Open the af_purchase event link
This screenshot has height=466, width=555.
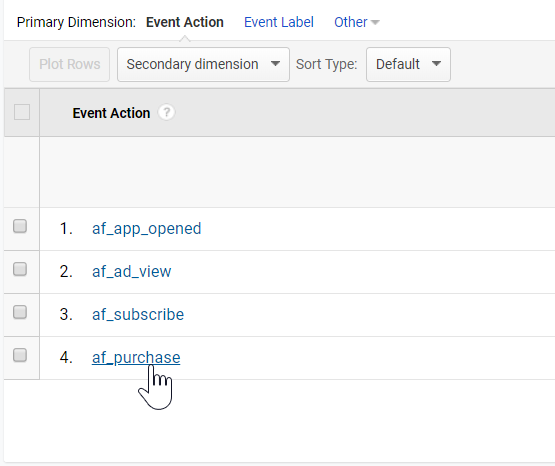136,357
